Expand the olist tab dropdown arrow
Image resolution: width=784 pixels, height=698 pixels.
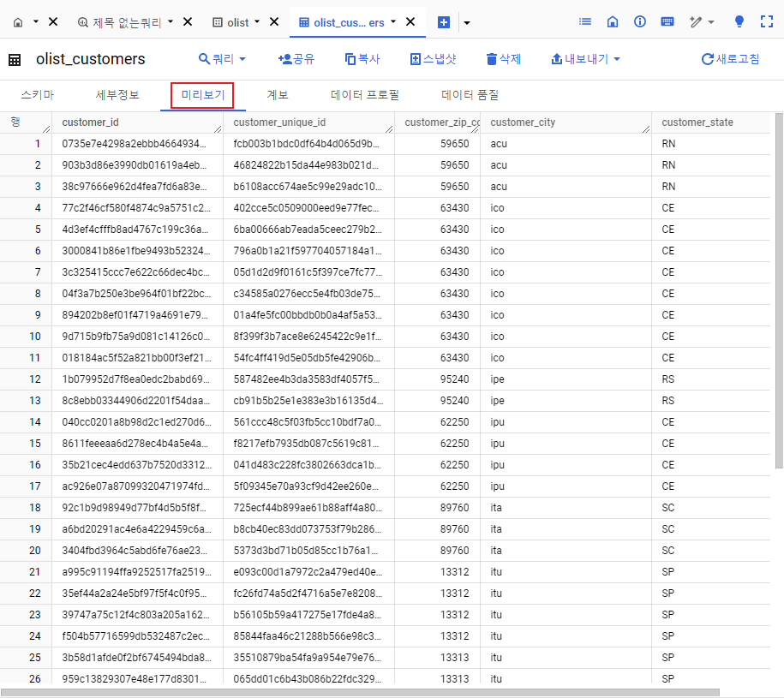click(x=257, y=22)
